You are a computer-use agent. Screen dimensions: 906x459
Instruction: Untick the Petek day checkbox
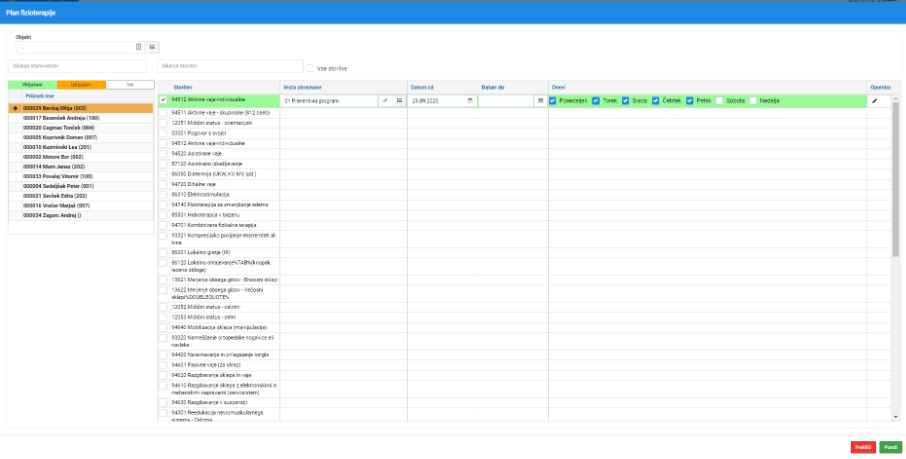tap(690, 101)
